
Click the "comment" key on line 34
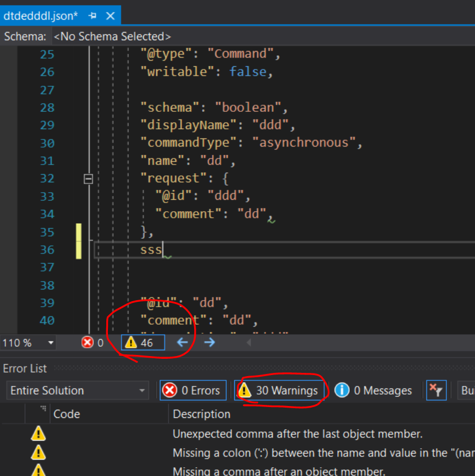click(188, 214)
